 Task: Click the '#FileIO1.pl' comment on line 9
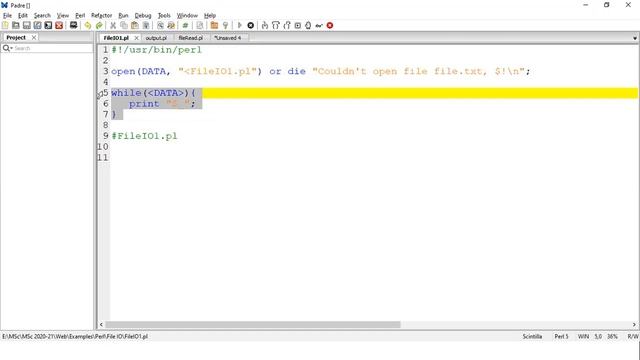[x=144, y=136]
